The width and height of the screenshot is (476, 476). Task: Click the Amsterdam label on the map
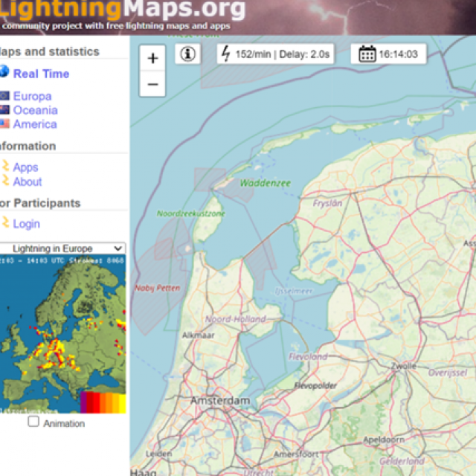220,400
